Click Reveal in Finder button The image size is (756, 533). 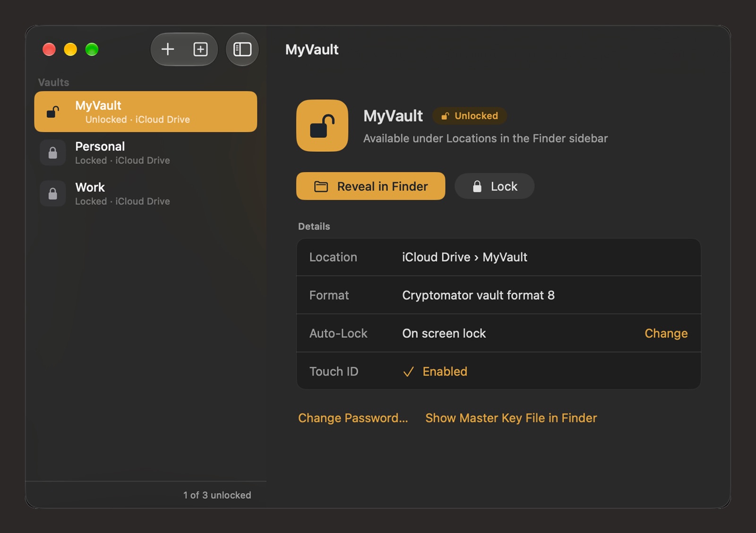tap(370, 186)
